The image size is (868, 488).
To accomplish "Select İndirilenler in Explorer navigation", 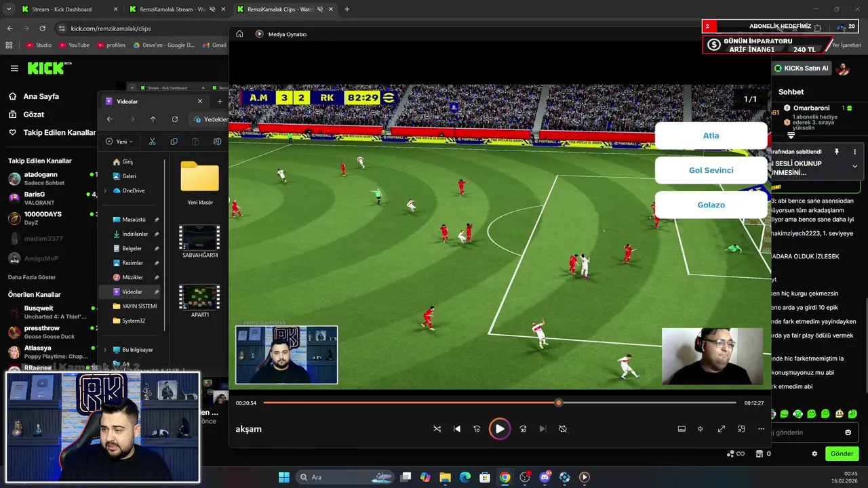I will coord(130,234).
